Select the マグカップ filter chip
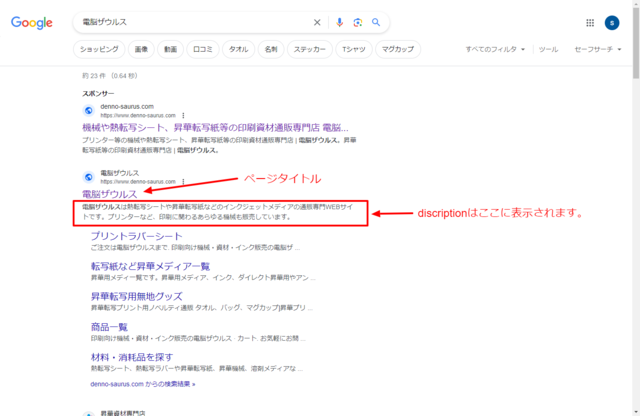This screenshot has width=640, height=416. pyautogui.click(x=398, y=49)
